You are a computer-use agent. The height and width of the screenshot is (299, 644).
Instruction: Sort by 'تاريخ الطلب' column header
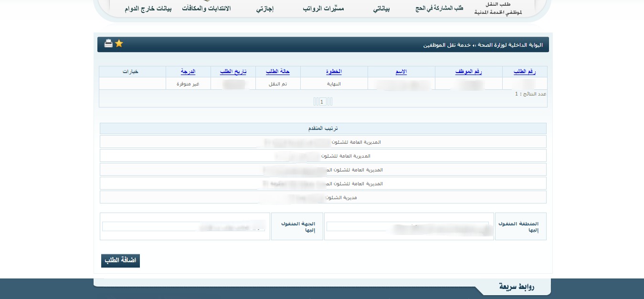coord(233,72)
